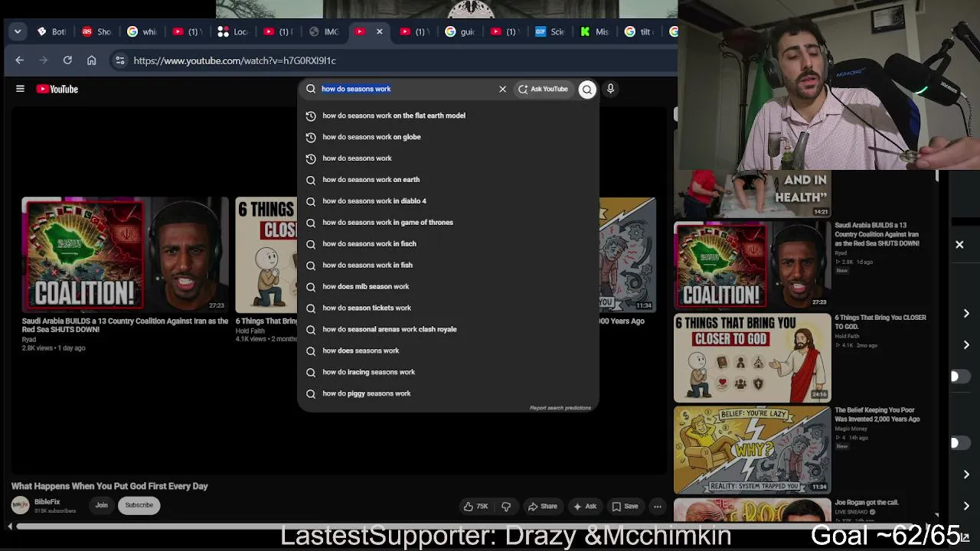Screen dimensions: 980x551
Task: Open the three-dot more actions menu
Action: (657, 506)
